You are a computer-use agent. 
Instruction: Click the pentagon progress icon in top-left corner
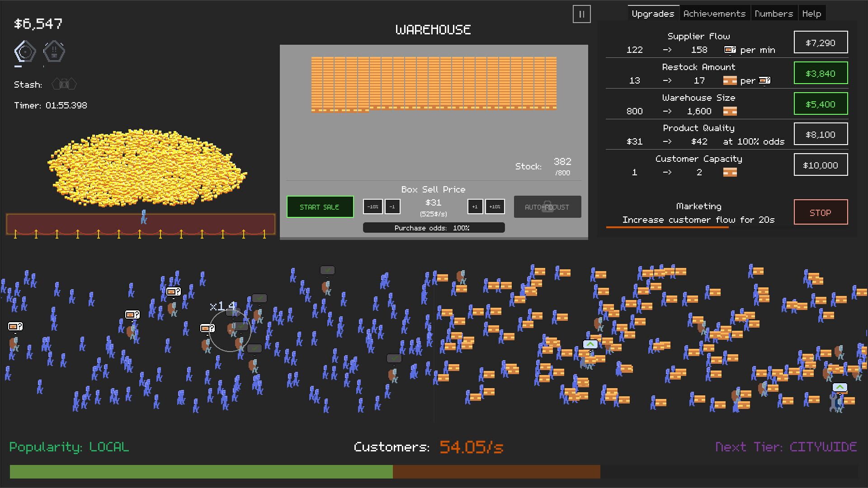tap(25, 51)
